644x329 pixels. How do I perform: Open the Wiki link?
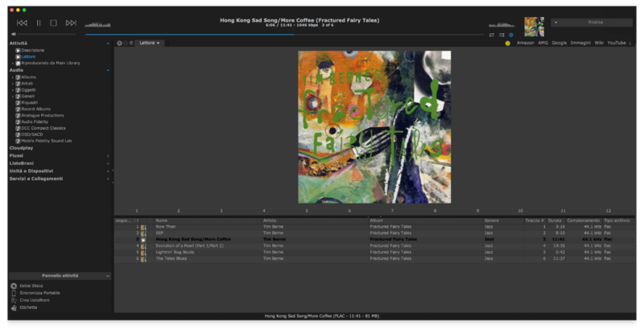tap(599, 43)
